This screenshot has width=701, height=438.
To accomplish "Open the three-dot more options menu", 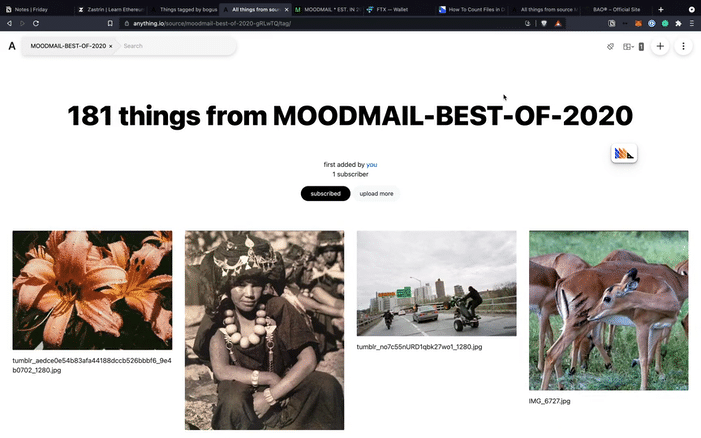I will pos(683,46).
